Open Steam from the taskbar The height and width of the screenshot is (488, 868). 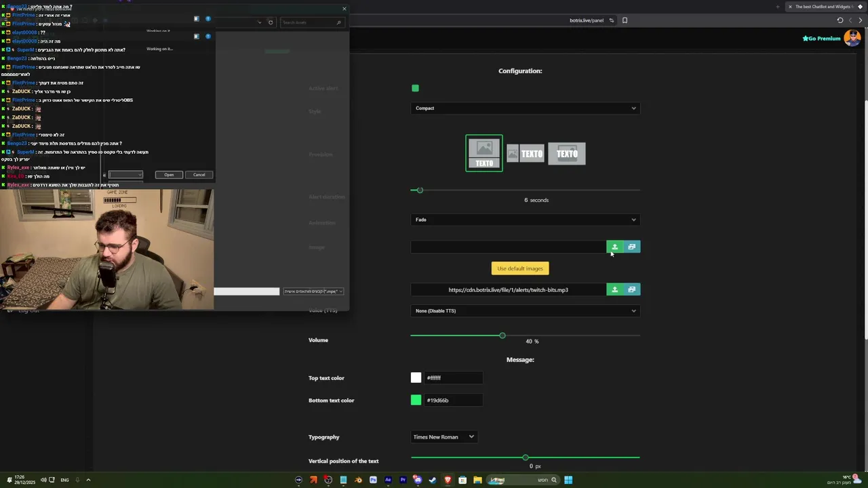tap(433, 480)
